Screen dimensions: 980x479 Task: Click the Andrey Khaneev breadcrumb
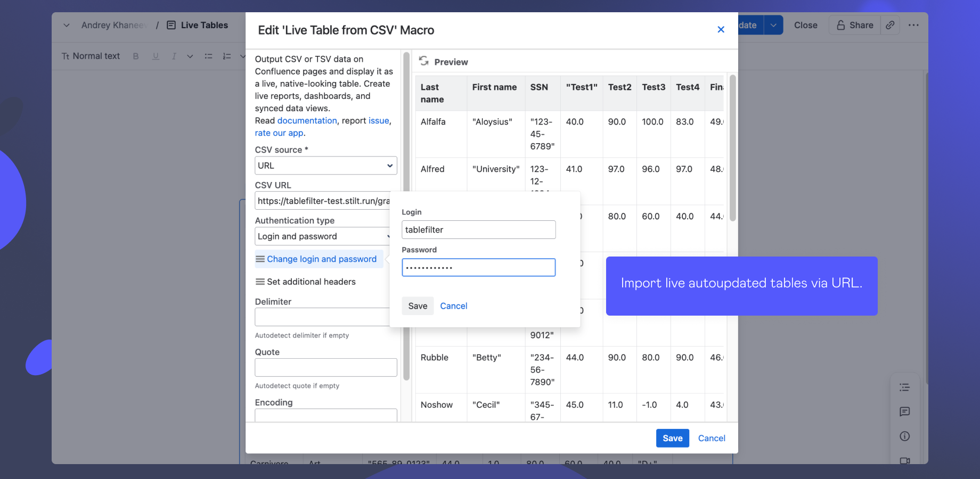[x=115, y=25]
